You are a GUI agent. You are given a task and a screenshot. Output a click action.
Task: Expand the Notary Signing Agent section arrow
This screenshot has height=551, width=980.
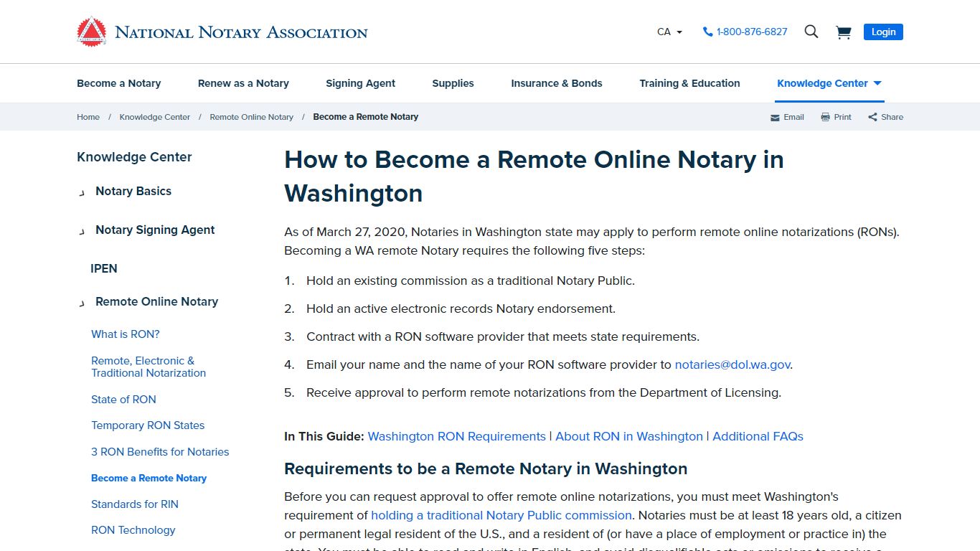82,231
